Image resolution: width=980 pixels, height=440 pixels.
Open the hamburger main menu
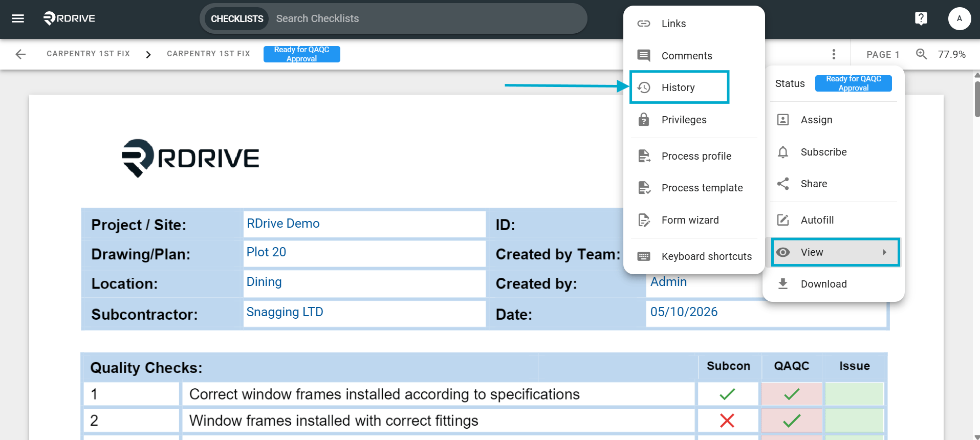(18, 18)
